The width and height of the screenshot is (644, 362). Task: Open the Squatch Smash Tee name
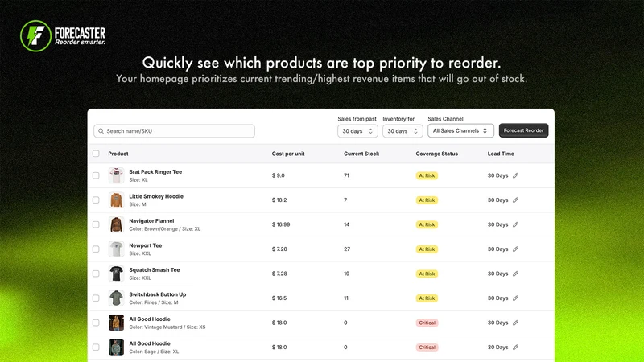[x=155, y=270]
